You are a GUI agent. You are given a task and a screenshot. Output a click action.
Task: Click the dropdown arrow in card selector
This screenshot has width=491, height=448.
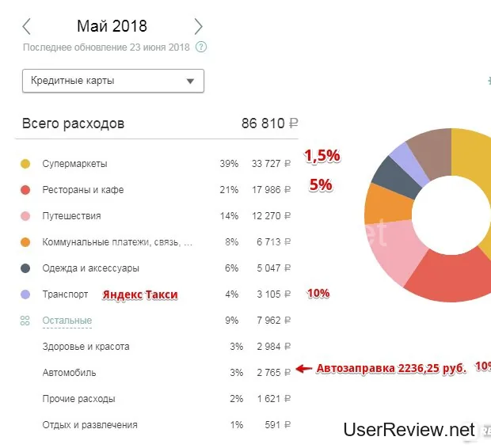coord(190,81)
